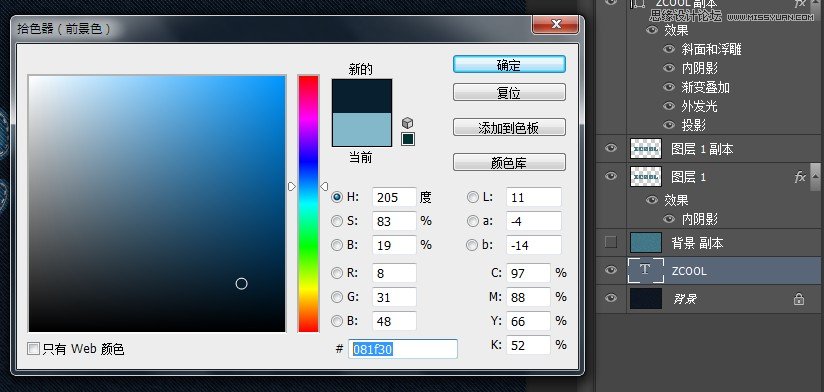Viewport: 824px width, 392px height.
Task: Select the R red radio button
Action: pos(337,273)
